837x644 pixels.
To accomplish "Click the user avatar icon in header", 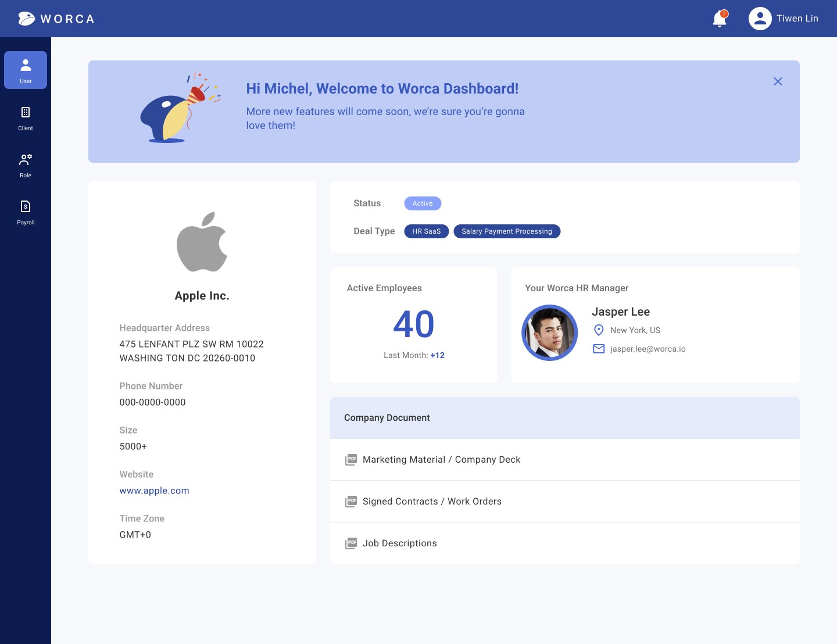I will [x=760, y=19].
